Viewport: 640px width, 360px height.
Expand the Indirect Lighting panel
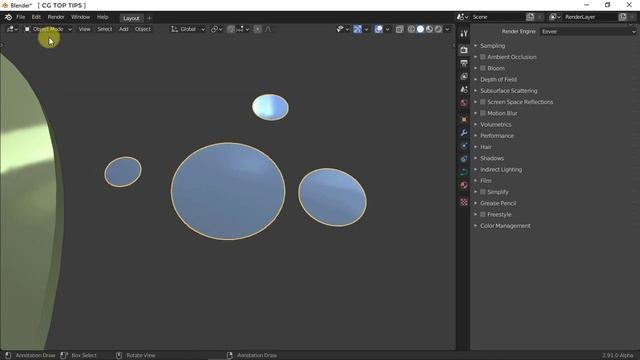click(x=501, y=169)
